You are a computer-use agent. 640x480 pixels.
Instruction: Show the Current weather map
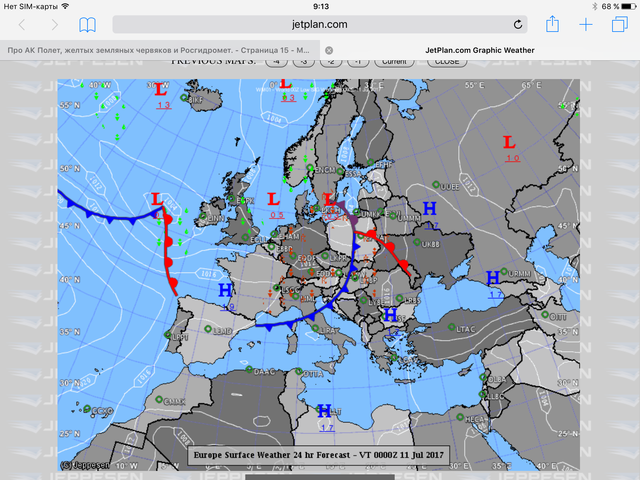[393, 61]
